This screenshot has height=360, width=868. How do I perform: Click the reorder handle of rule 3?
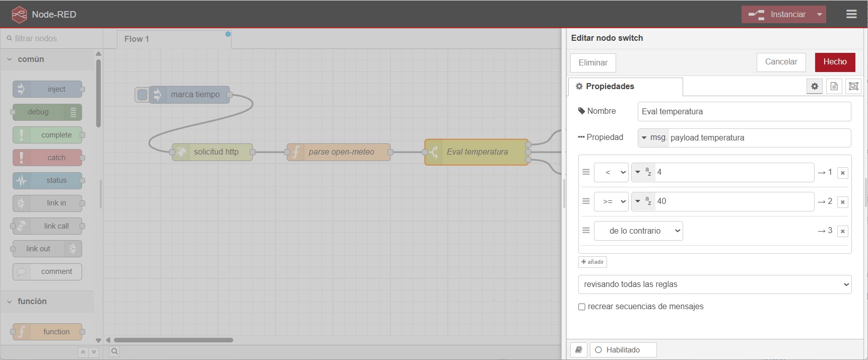pos(586,230)
